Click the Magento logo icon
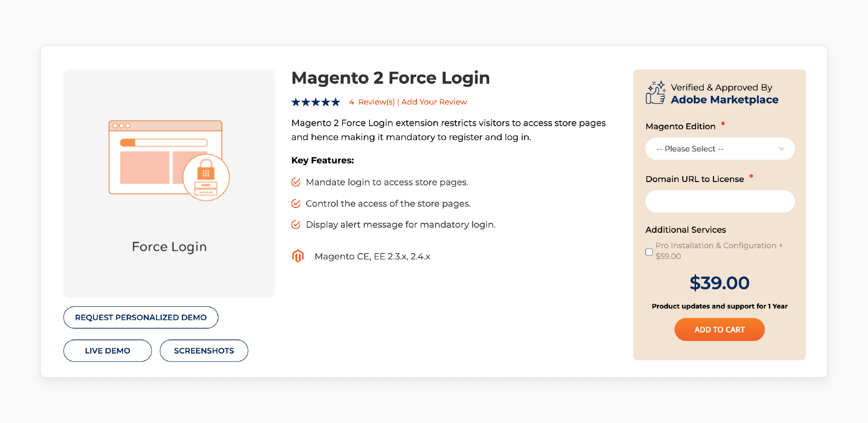868x423 pixels. pos(298,256)
